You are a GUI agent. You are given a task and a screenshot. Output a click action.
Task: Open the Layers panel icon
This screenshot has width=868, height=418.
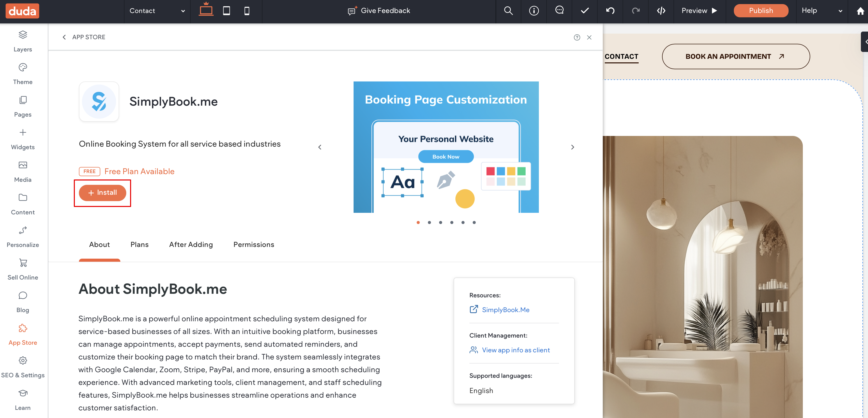(x=23, y=35)
